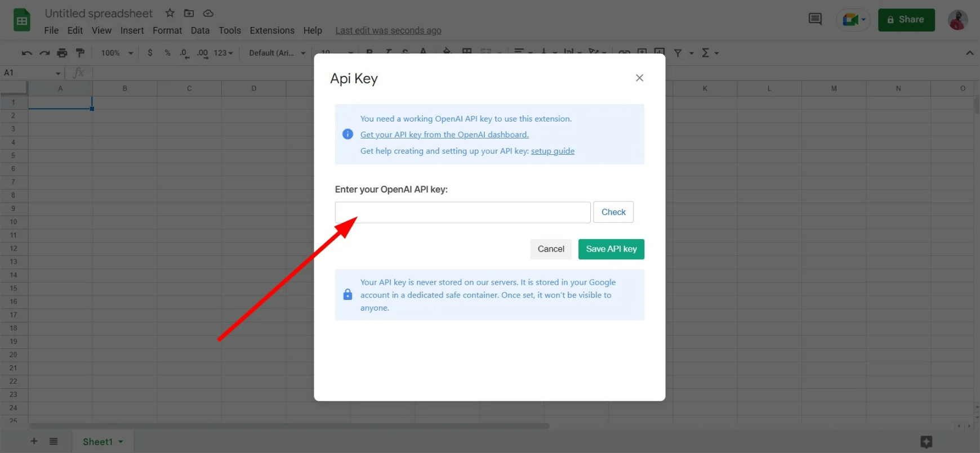Expand the functions dropdown arrow next to sigma
This screenshot has width=980, height=453.
(717, 53)
